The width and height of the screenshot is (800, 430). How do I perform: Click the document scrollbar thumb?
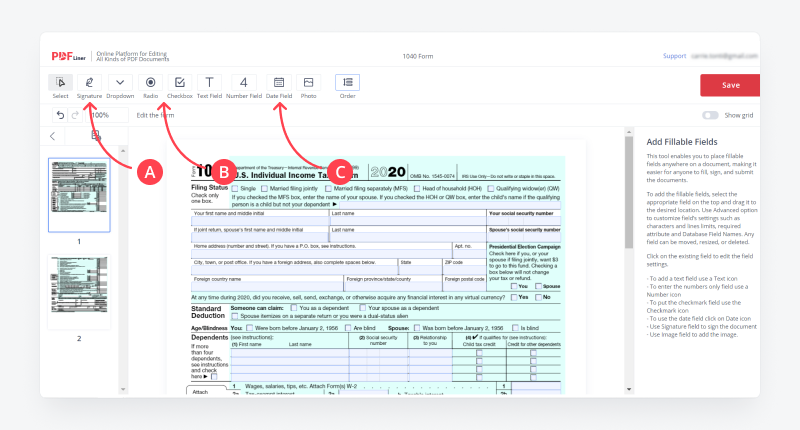click(629, 192)
